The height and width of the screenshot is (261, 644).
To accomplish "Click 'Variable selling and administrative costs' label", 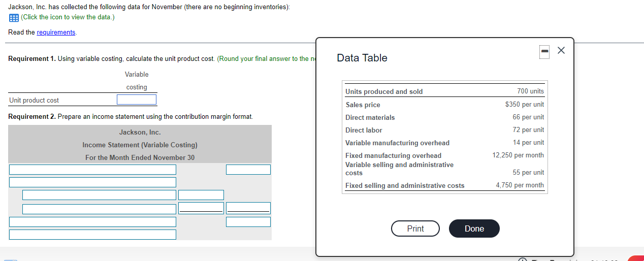I will coord(399,169).
